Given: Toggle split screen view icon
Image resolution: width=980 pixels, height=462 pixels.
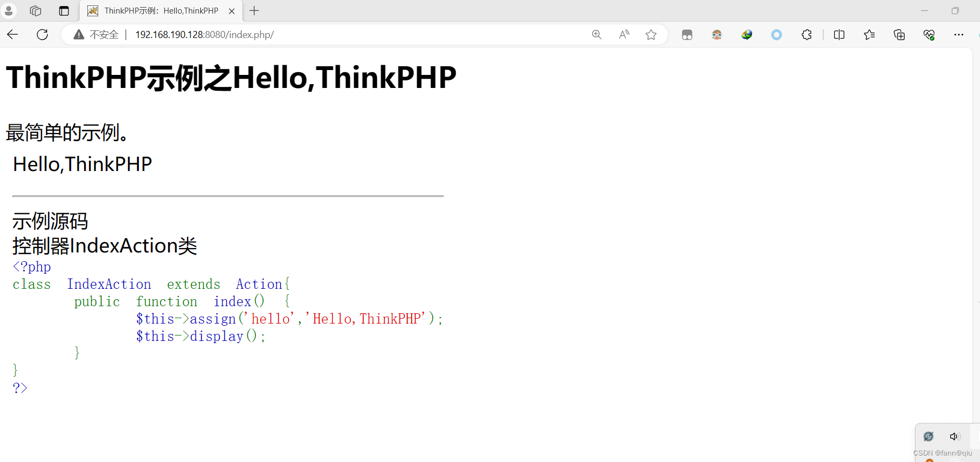Looking at the screenshot, I should point(839,35).
